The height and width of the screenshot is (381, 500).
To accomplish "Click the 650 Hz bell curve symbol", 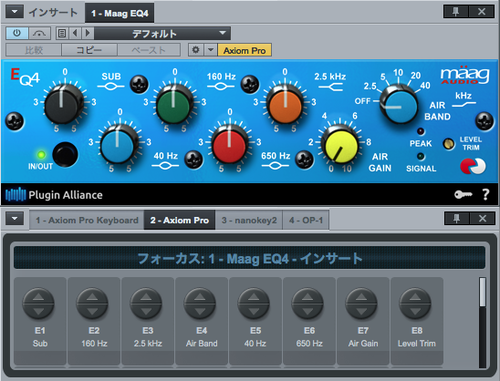I will point(275,166).
